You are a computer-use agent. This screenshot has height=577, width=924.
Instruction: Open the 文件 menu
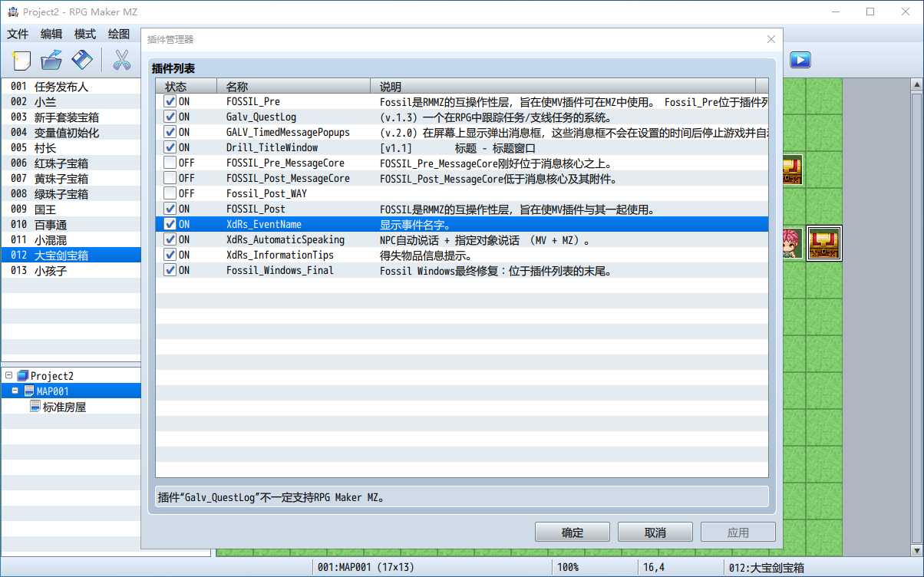tap(18, 34)
